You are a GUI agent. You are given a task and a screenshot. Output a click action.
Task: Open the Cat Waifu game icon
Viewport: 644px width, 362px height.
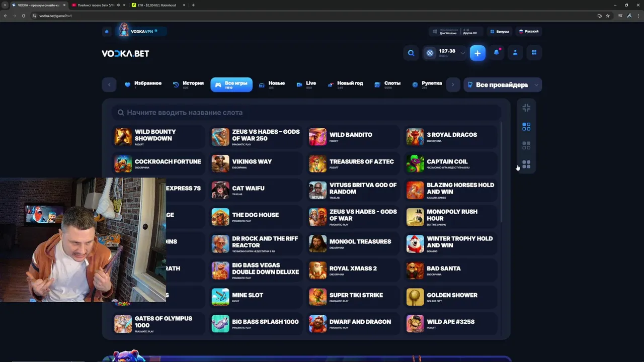pyautogui.click(x=220, y=190)
